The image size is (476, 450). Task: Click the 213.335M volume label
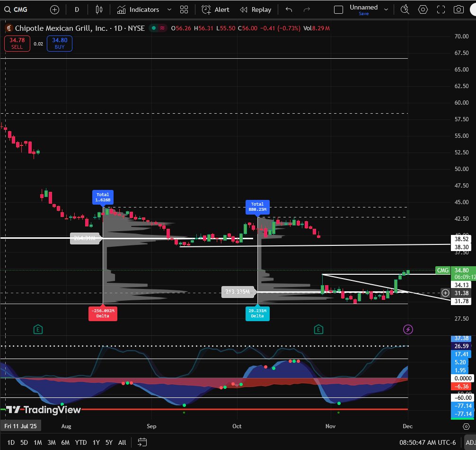[x=238, y=292]
